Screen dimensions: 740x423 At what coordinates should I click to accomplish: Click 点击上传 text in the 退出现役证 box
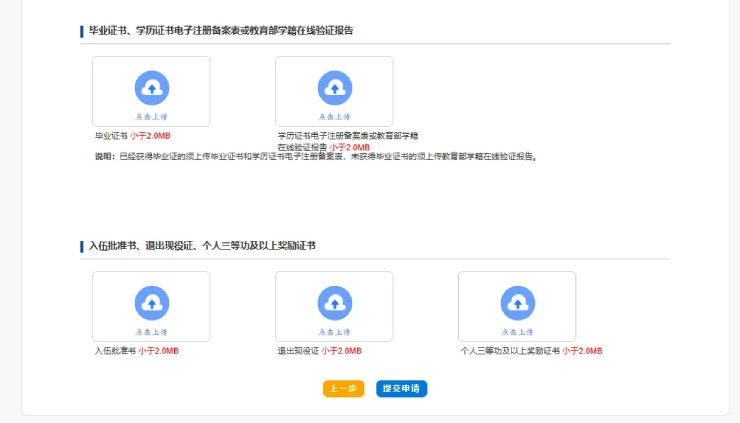334,331
